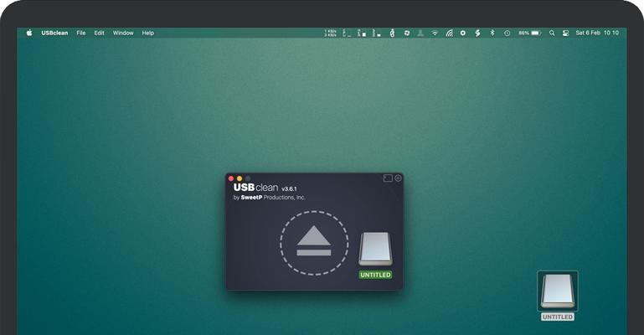Click the USBclean v3.6.1 title text
The height and width of the screenshot is (335, 644).
(x=265, y=188)
